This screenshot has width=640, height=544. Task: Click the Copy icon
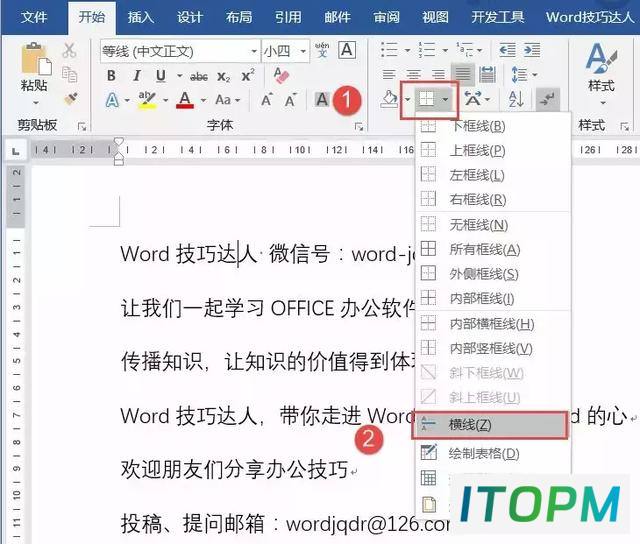pos(70,75)
